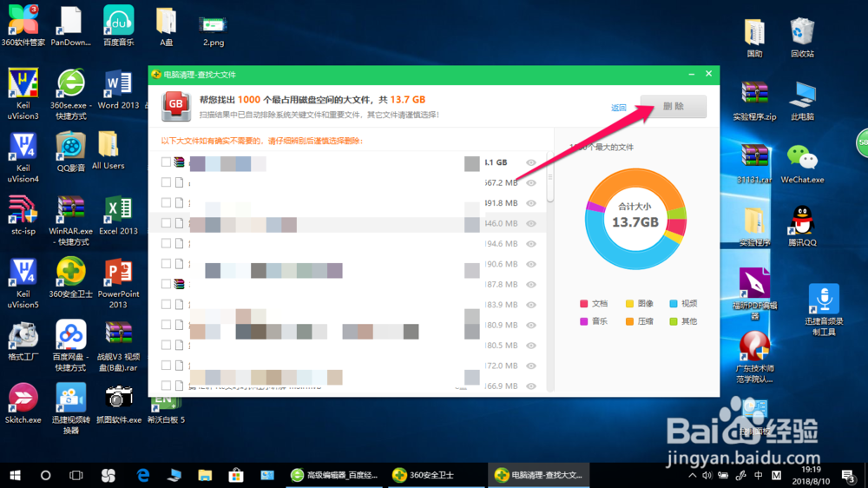The height and width of the screenshot is (488, 868).
Task: Open 实验程序.zip archive icon
Action: coord(754,100)
